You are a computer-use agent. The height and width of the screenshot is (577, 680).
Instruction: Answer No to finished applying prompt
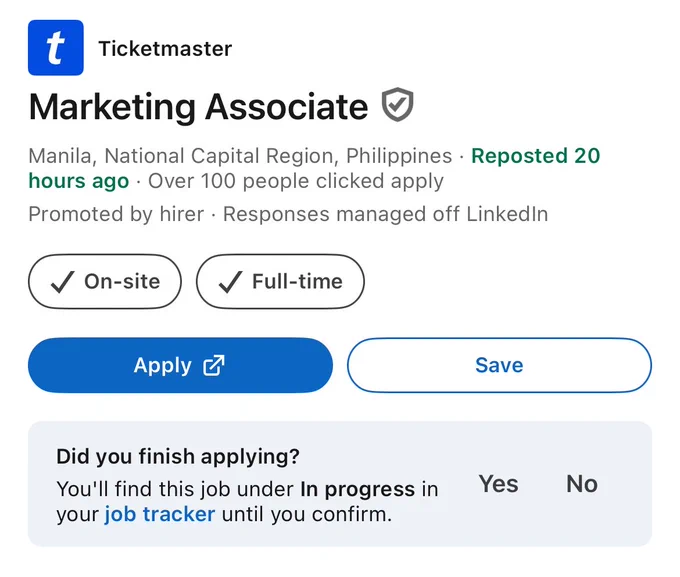click(x=582, y=484)
